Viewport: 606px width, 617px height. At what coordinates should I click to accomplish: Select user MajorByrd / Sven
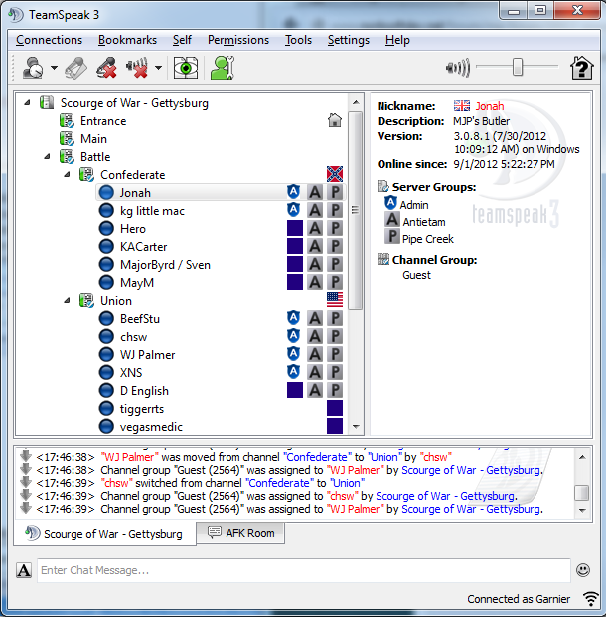(x=165, y=265)
